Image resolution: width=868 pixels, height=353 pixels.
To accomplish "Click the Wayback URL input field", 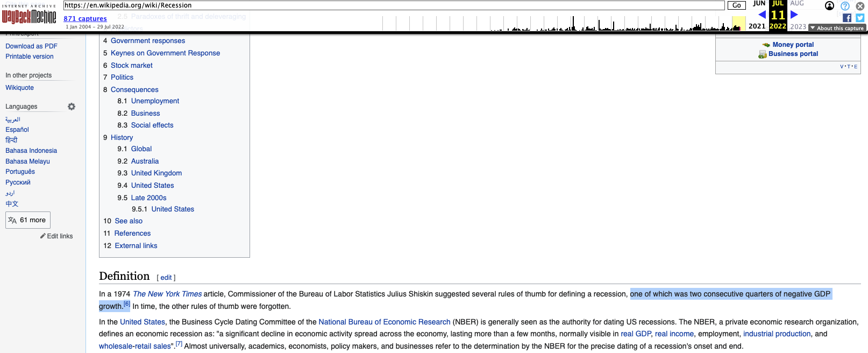I will click(394, 5).
